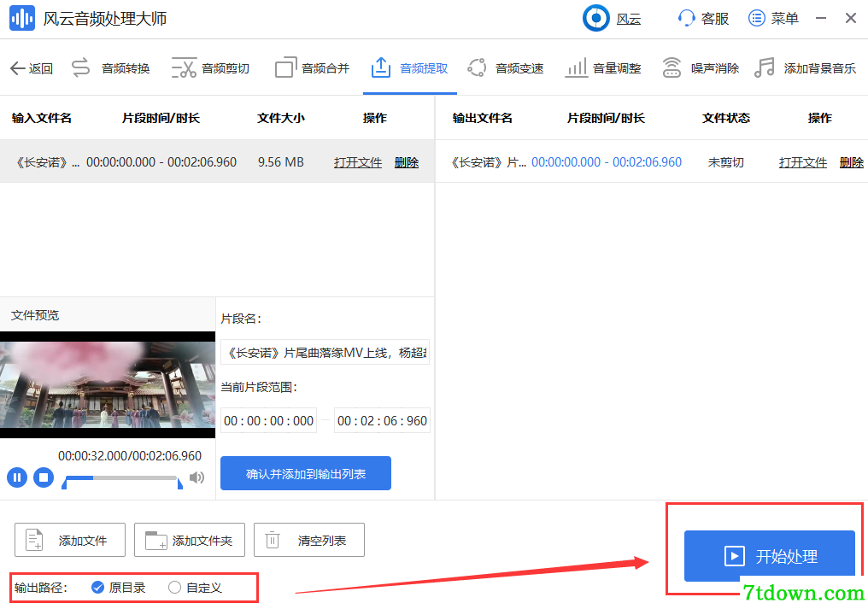Click the 音频提取 upload icon
This screenshot has width=868, height=609.
381,67
